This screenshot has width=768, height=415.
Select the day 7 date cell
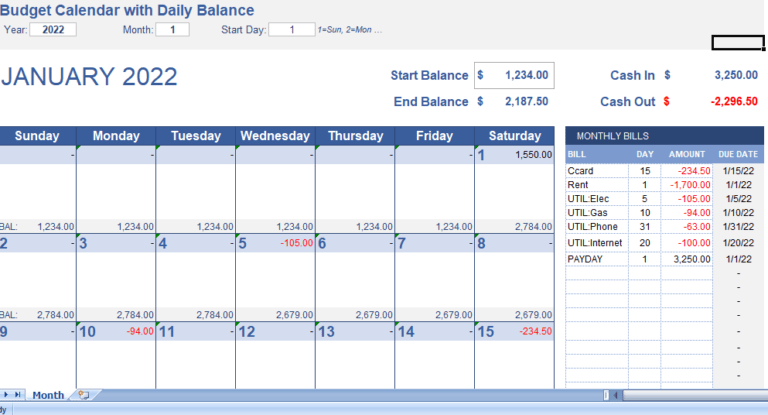pos(434,243)
